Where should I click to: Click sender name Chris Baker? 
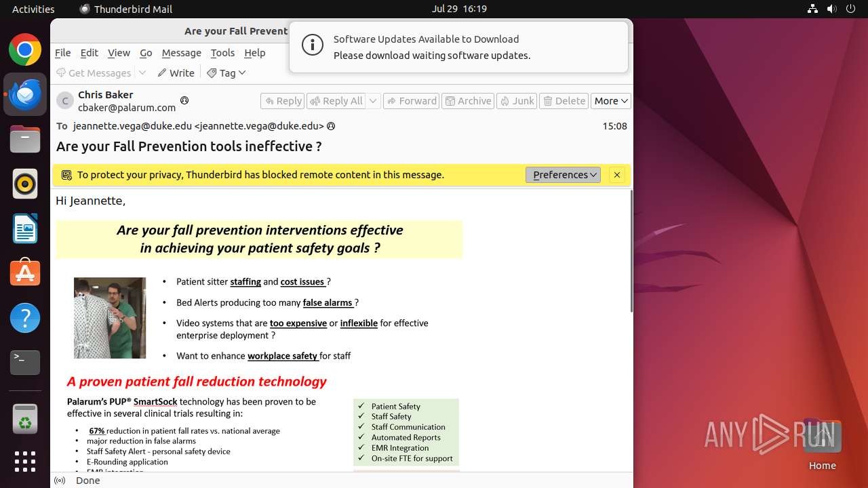pyautogui.click(x=105, y=95)
